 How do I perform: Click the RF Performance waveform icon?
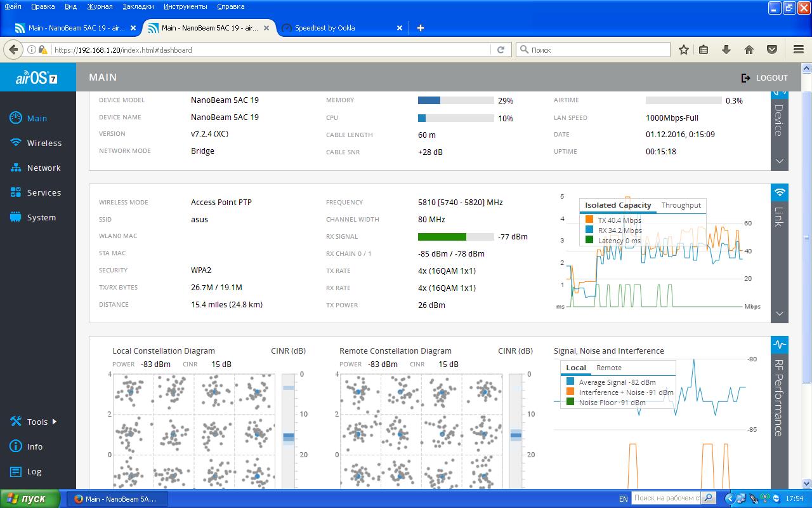click(780, 345)
